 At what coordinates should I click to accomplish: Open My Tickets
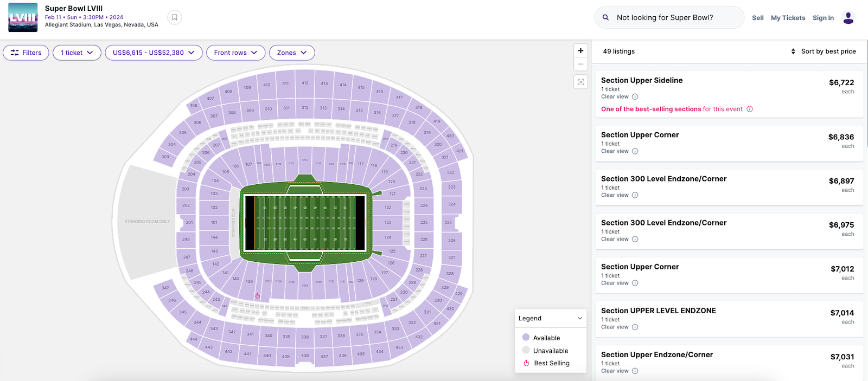(788, 18)
